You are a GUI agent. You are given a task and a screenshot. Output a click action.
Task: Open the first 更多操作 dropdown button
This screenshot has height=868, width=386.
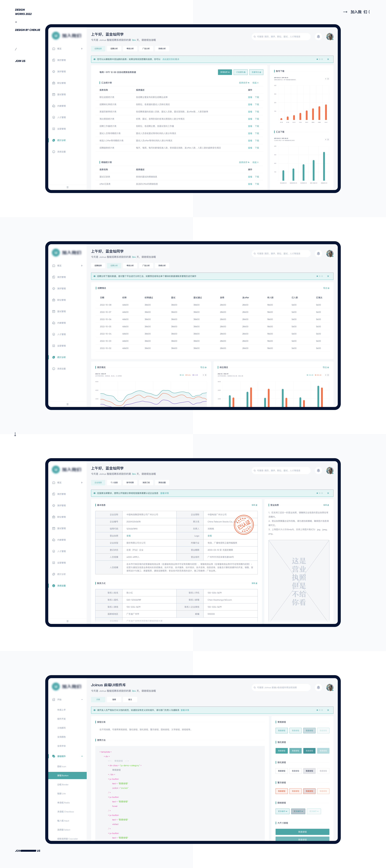tap(283, 811)
